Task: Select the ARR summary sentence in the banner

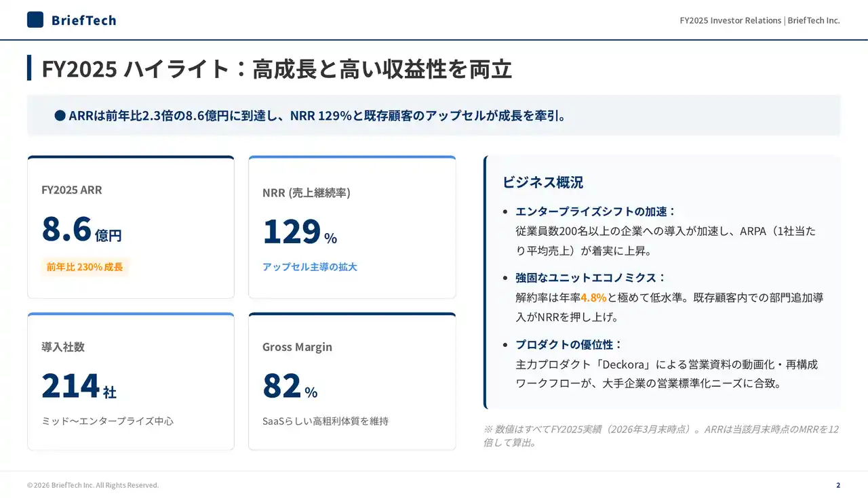Action: click(317, 116)
